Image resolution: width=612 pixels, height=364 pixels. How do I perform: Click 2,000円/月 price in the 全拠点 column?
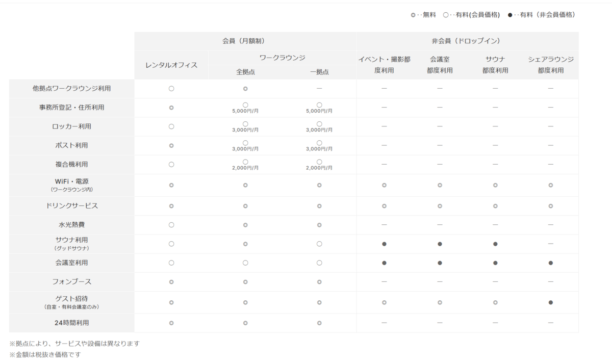[x=245, y=168]
